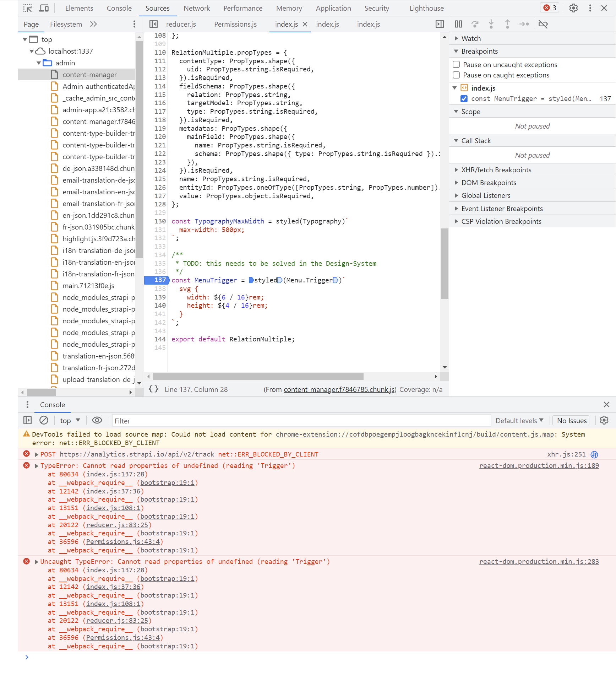
Task: Open the xhr.js:251 link
Action: [566, 454]
